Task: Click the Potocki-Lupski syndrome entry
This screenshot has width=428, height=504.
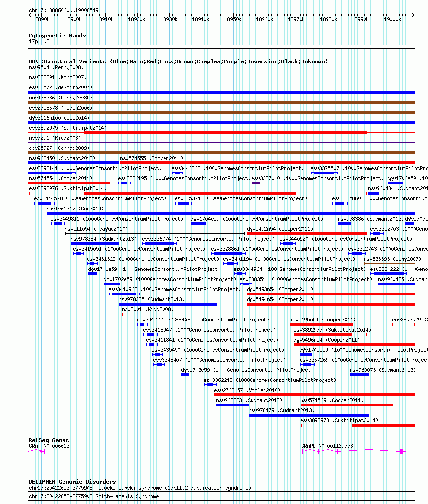Action: [140, 488]
